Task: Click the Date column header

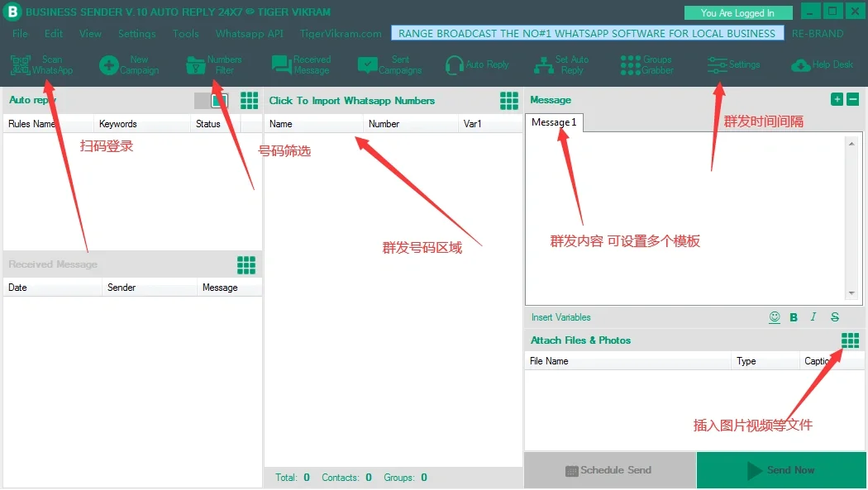Action: click(53, 288)
